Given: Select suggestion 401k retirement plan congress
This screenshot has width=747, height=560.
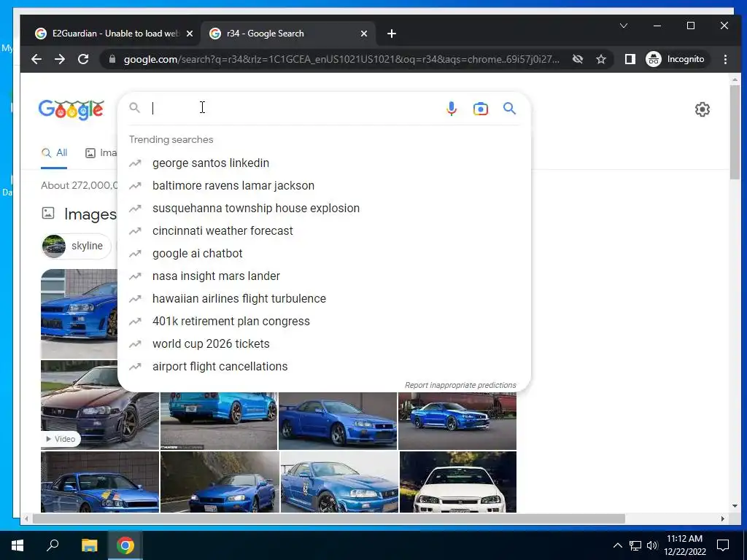Looking at the screenshot, I should coord(324,322).
